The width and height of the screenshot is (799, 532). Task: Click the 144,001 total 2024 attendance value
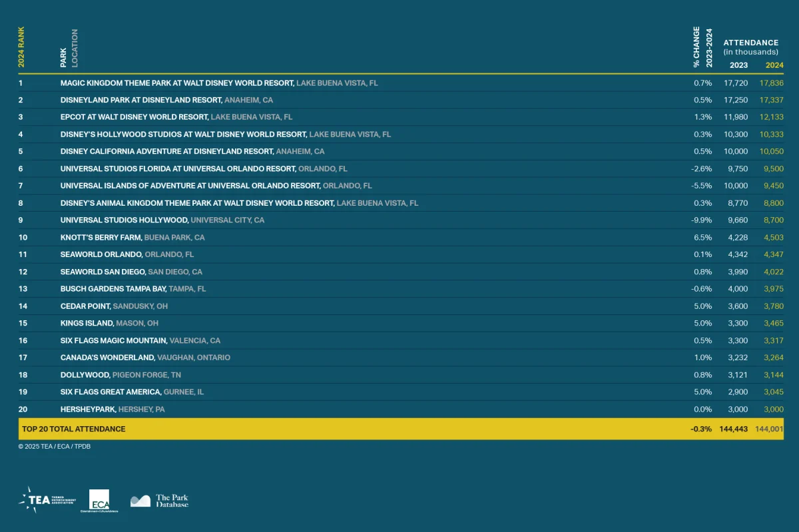point(769,429)
